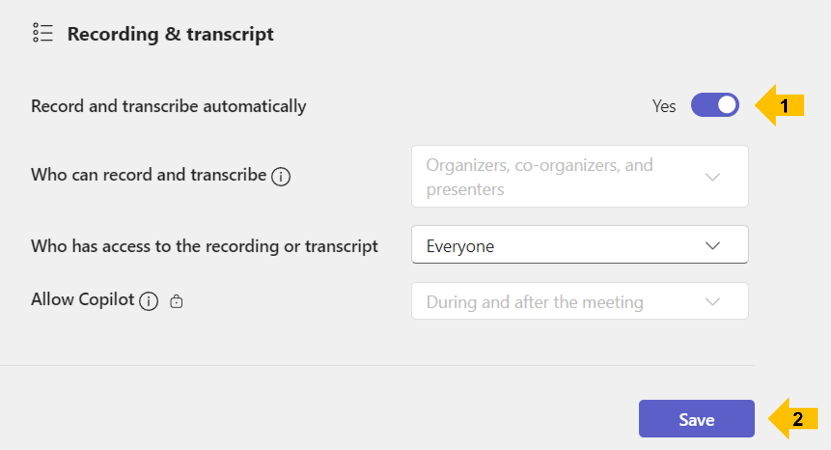Open the Who can record and transcribe dropdown
This screenshot has width=831, height=450.
pyautogui.click(x=580, y=177)
